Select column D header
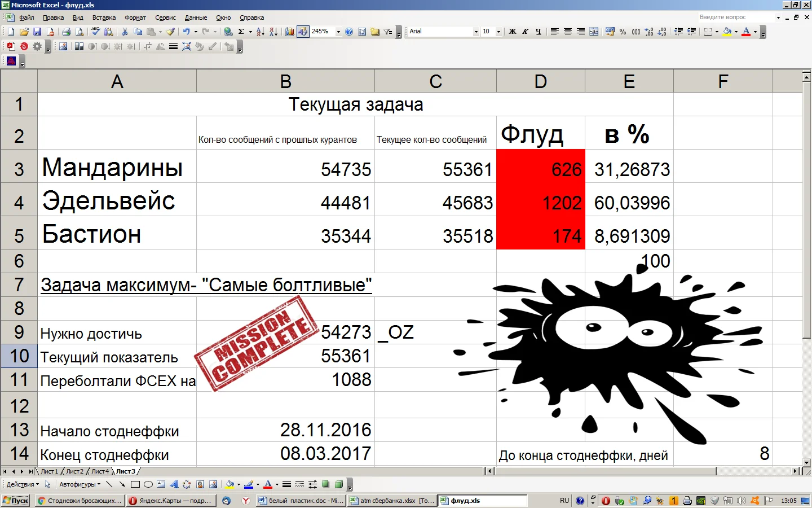 (x=541, y=81)
